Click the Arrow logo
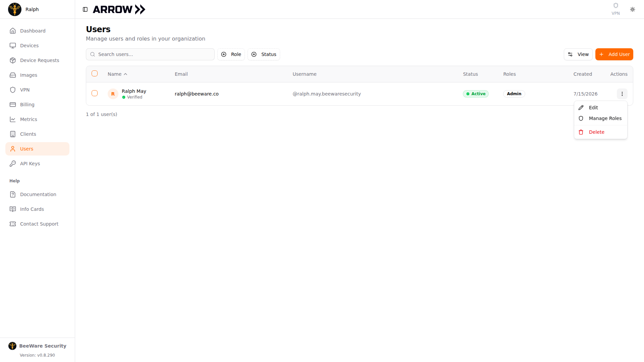644x362 pixels. [x=119, y=9]
